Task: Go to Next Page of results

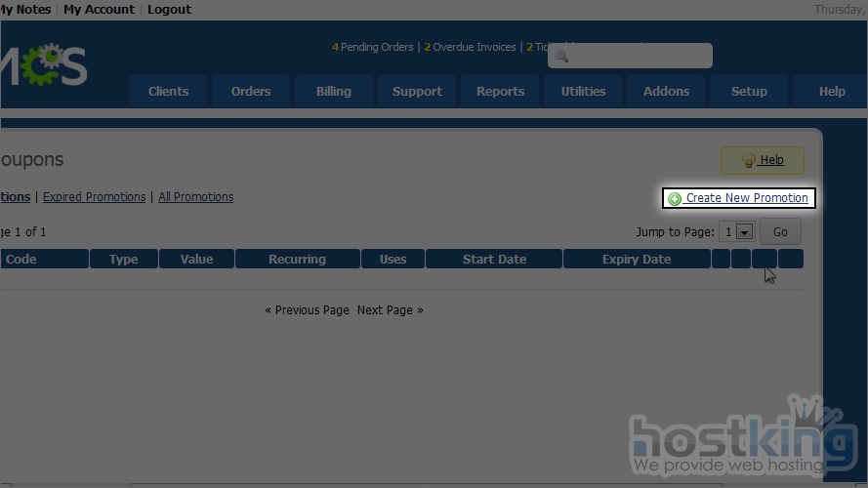Action: tap(390, 310)
